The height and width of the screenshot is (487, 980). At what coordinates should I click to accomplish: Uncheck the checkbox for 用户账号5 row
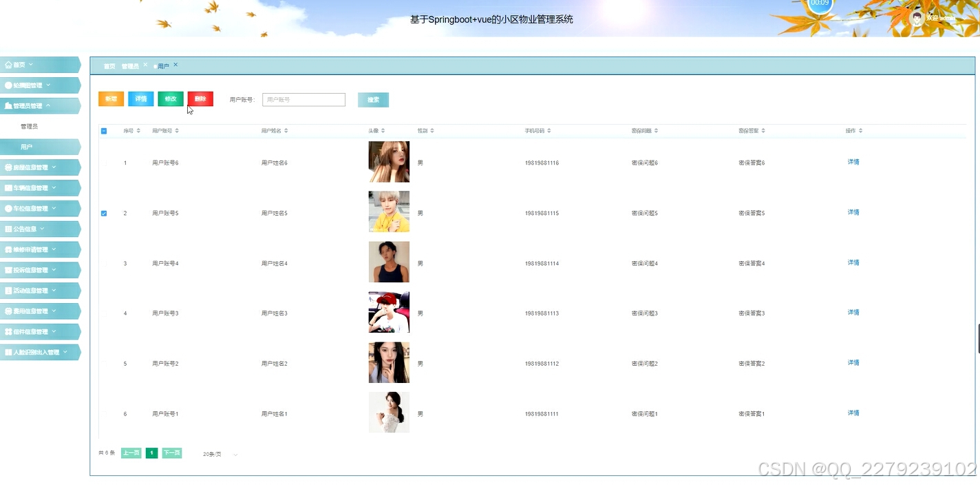coord(104,213)
